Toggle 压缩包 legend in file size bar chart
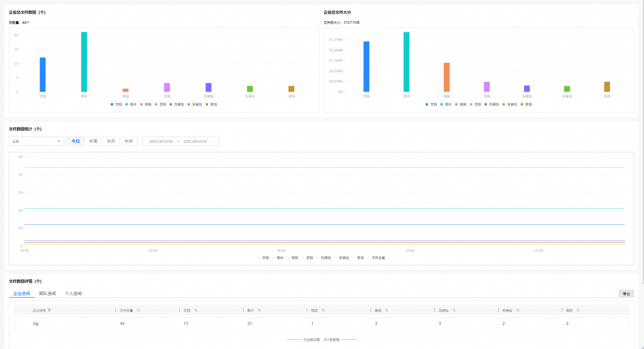 point(492,104)
